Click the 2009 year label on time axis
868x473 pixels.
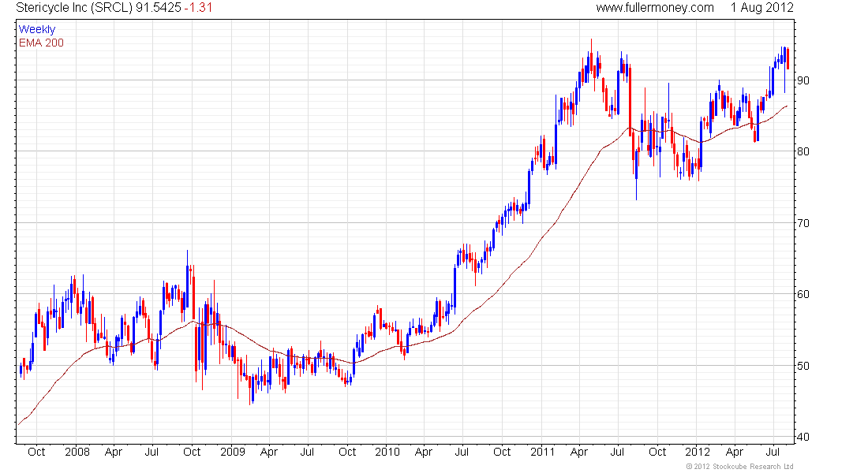pyautogui.click(x=233, y=452)
